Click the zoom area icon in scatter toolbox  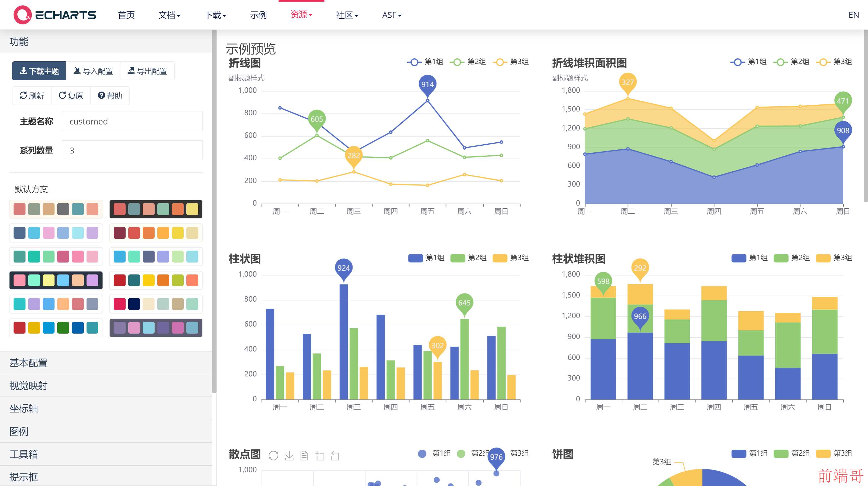[x=320, y=455]
